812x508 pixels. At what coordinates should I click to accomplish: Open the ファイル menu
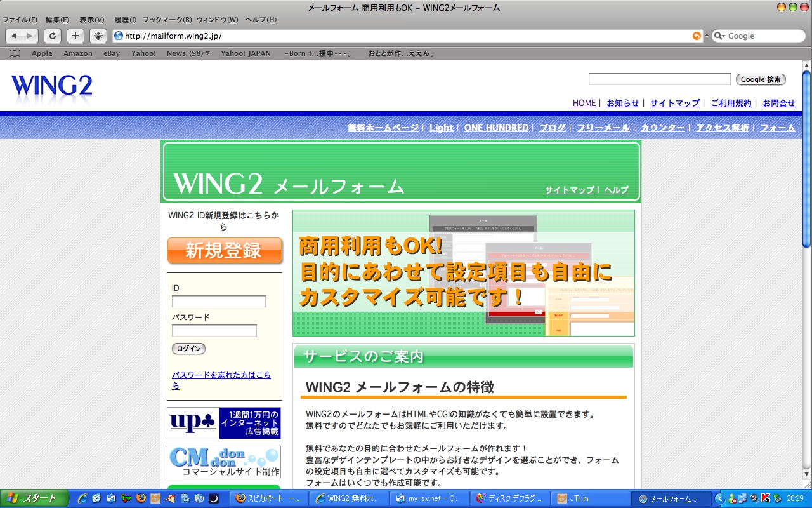20,20
